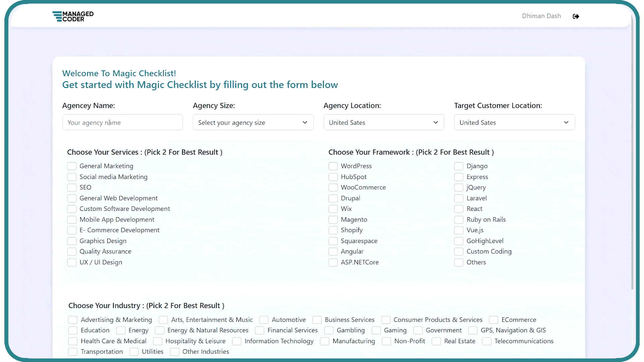Check the ASP.NETCore checkbox
Image resolution: width=644 pixels, height=362 pixels.
click(x=333, y=262)
